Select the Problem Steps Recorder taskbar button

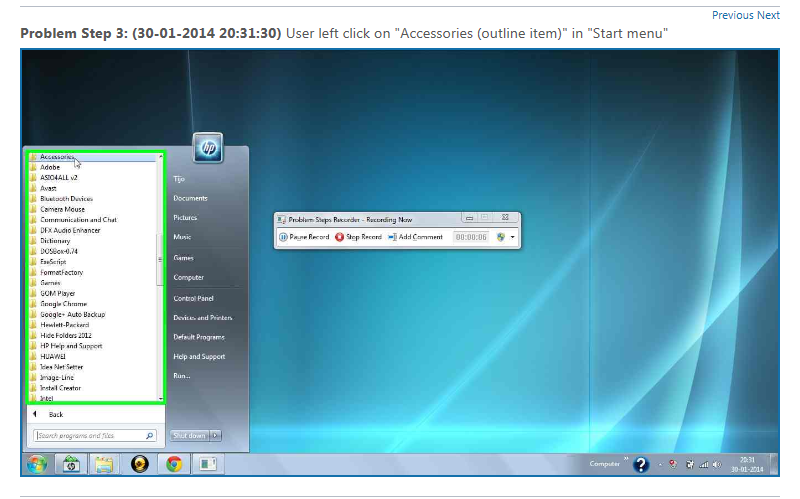(x=208, y=464)
